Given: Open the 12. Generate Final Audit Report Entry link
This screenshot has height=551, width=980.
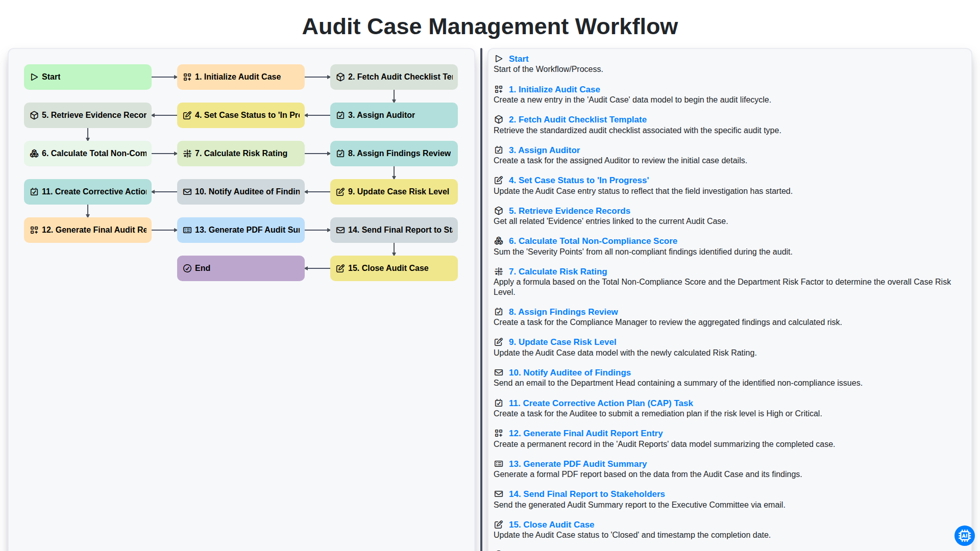Looking at the screenshot, I should tap(586, 433).
